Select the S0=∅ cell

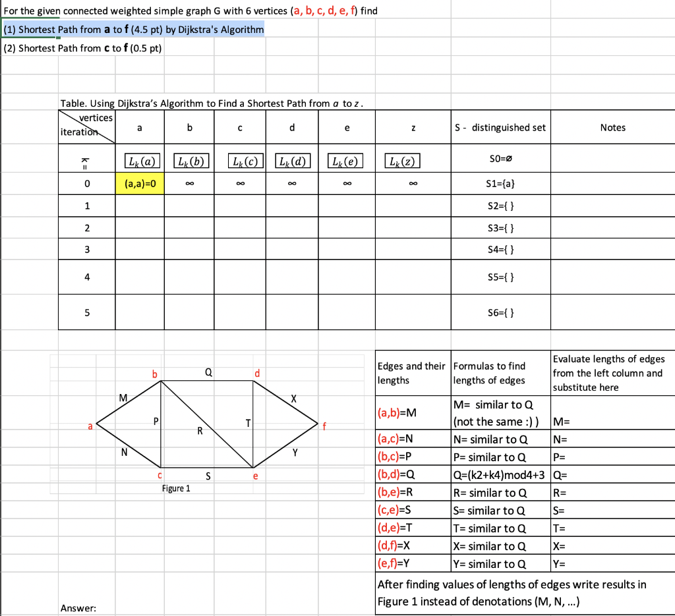500,158
